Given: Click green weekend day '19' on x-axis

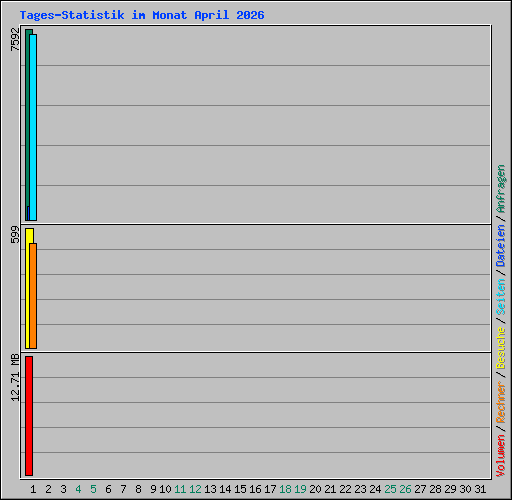Looking at the screenshot, I should click(x=300, y=489).
